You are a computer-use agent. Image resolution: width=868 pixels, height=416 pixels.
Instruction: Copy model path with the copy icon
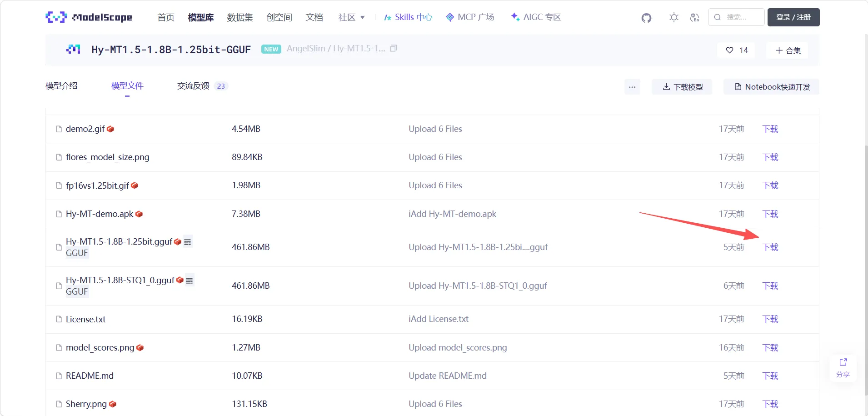pos(394,48)
